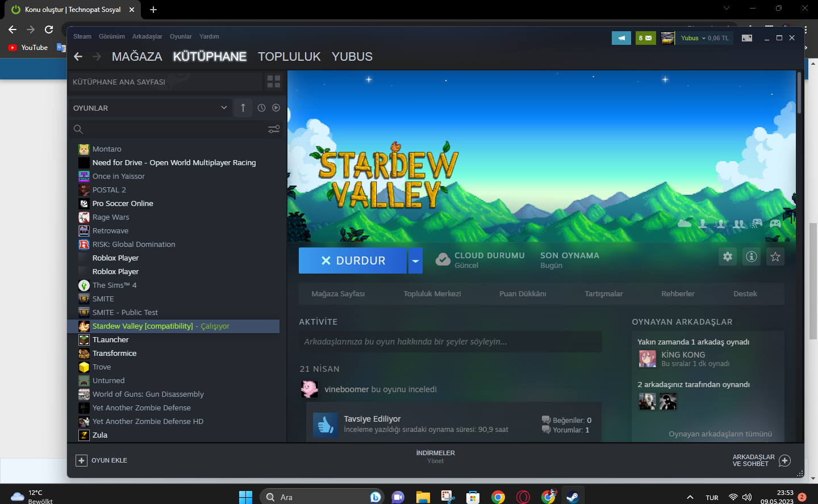The width and height of the screenshot is (818, 504).
Task: Reload the Chrome page
Action: coord(49,30)
